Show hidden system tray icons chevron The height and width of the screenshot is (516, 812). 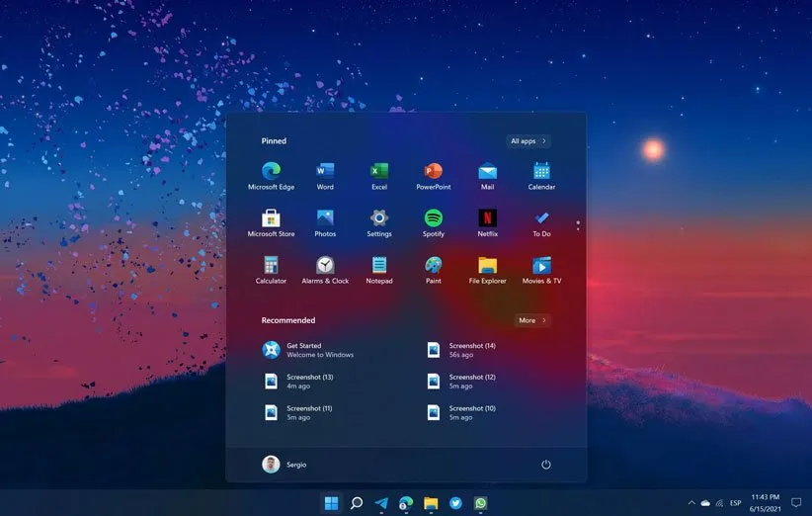(691, 503)
